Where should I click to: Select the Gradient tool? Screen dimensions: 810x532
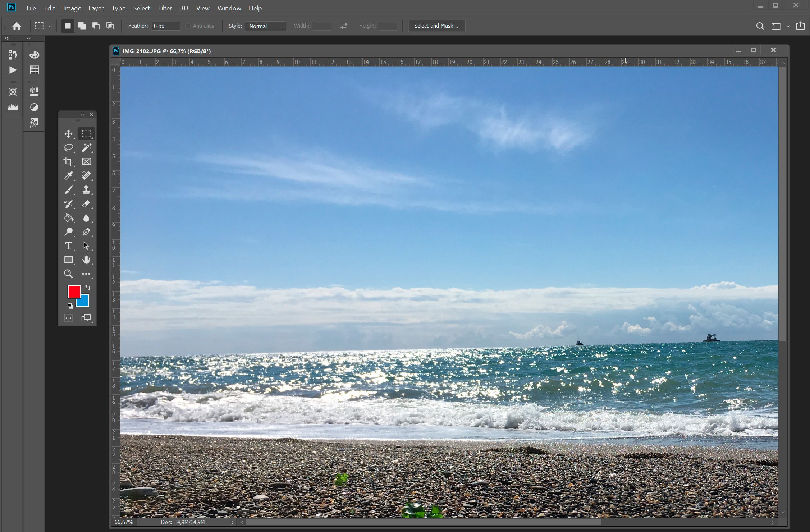(x=69, y=217)
